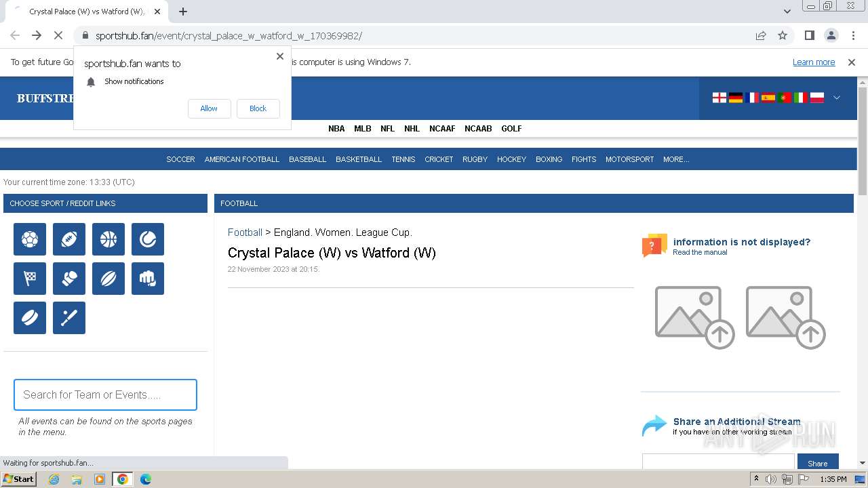Bookmark this page with the star icon
The width and height of the screenshot is (868, 488).
783,36
